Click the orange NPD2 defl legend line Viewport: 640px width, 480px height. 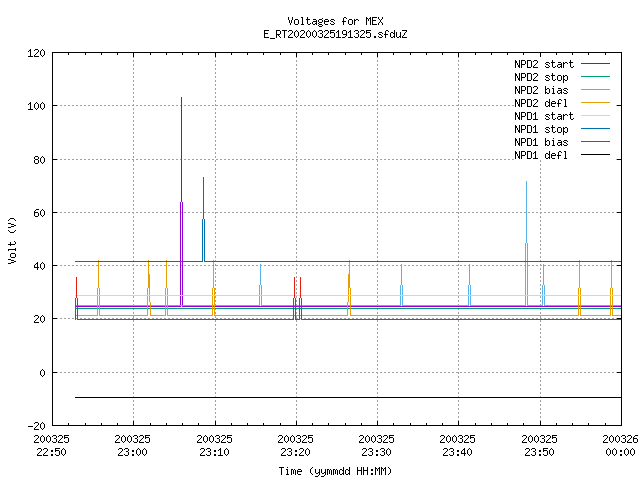tap(595, 103)
